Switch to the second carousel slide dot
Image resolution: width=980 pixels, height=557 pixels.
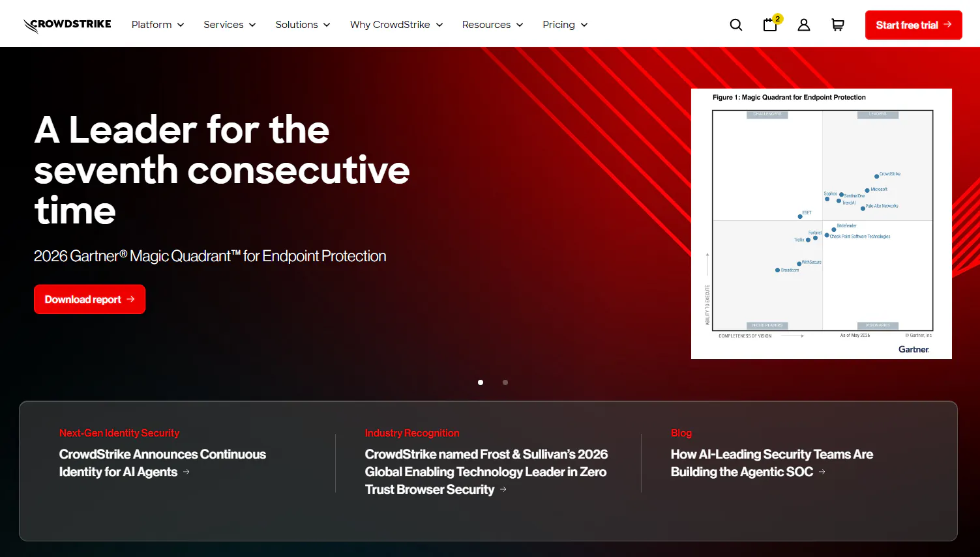click(x=505, y=382)
